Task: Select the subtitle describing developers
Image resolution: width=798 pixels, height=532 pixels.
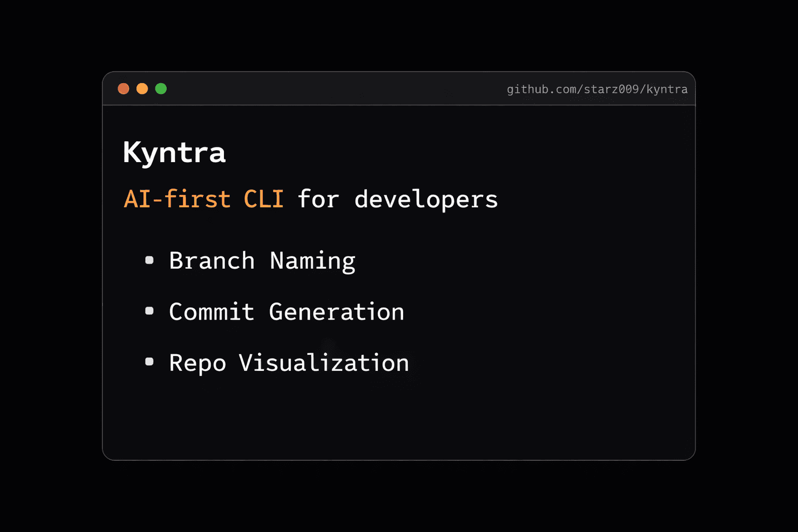Action: point(310,199)
